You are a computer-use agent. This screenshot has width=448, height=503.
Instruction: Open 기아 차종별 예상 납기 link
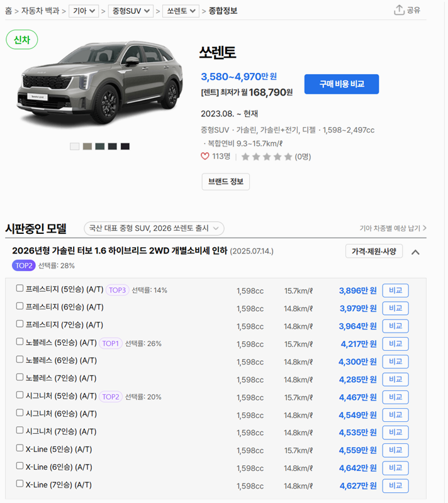[x=393, y=228]
